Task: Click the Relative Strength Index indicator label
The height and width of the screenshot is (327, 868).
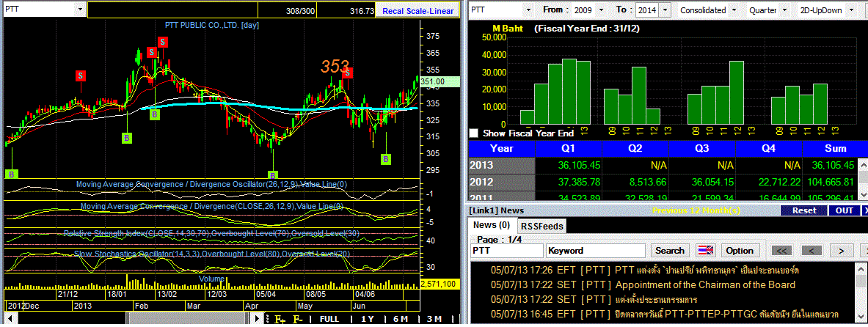Action: tap(211, 233)
